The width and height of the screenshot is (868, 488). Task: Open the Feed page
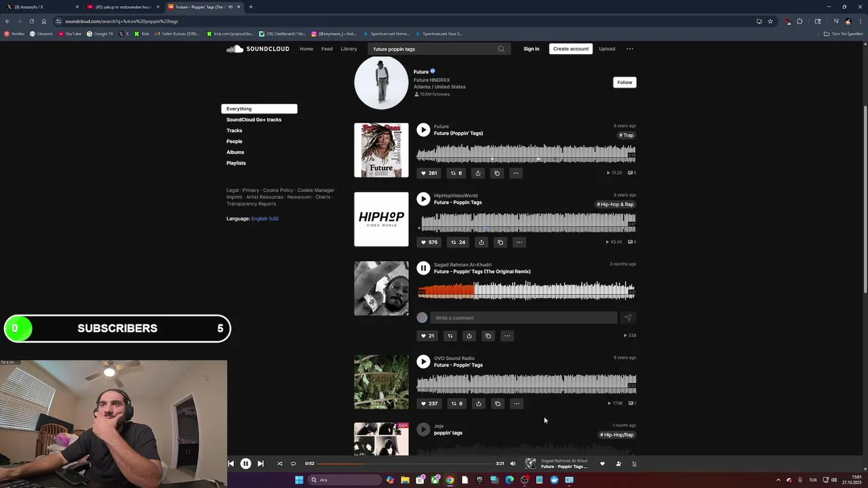click(327, 49)
